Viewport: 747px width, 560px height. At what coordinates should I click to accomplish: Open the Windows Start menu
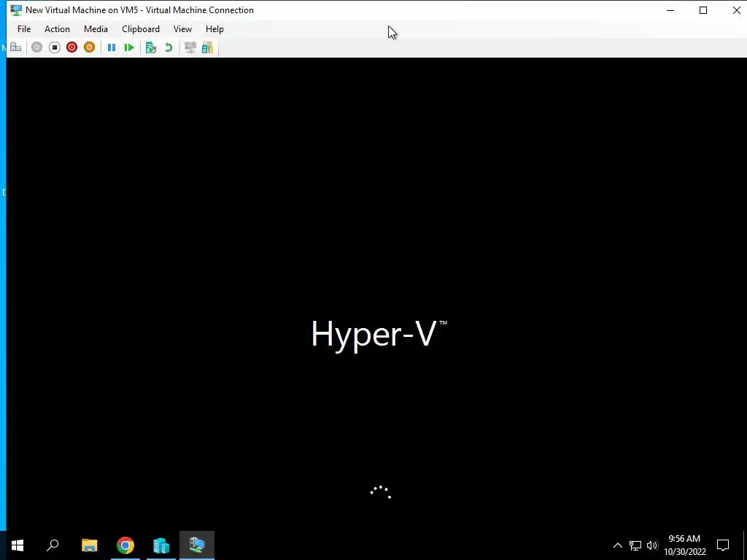click(18, 545)
